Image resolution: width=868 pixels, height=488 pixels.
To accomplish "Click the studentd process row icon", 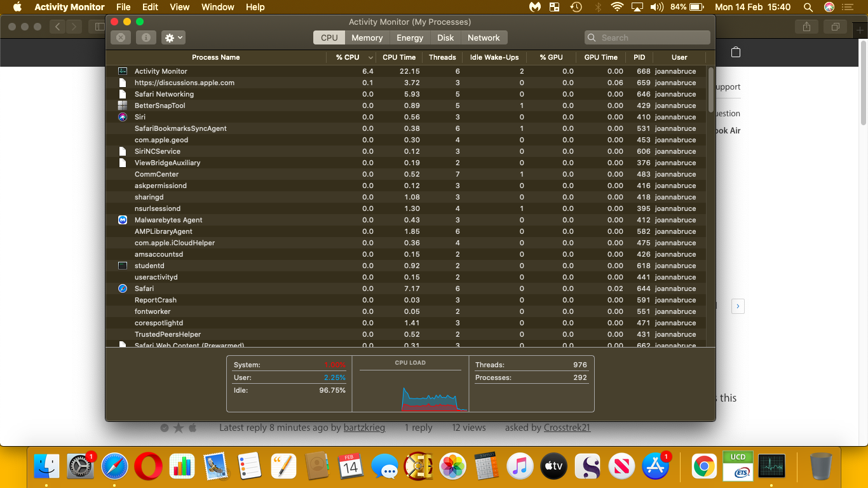I will (123, 266).
